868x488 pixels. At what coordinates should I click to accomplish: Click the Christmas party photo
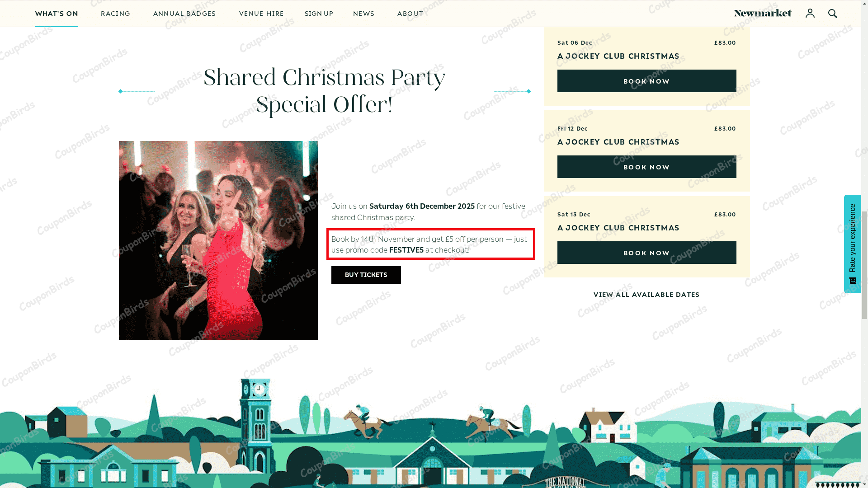(218, 240)
